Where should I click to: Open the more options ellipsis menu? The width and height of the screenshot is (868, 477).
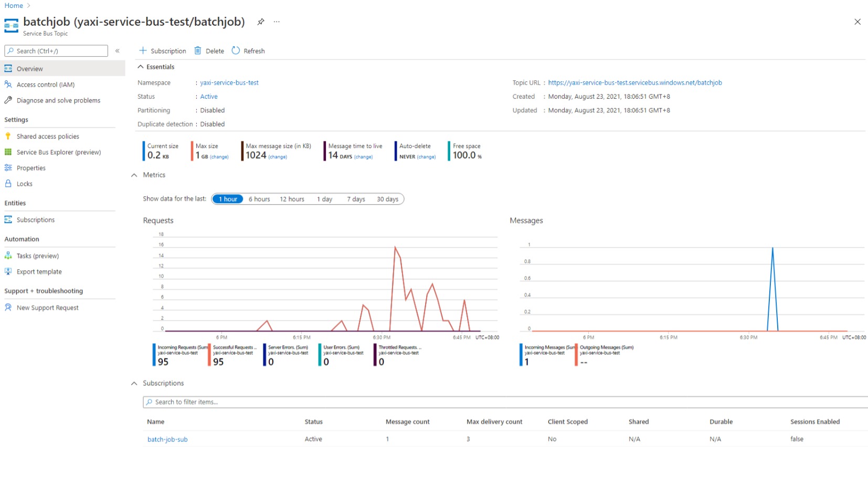pos(277,22)
